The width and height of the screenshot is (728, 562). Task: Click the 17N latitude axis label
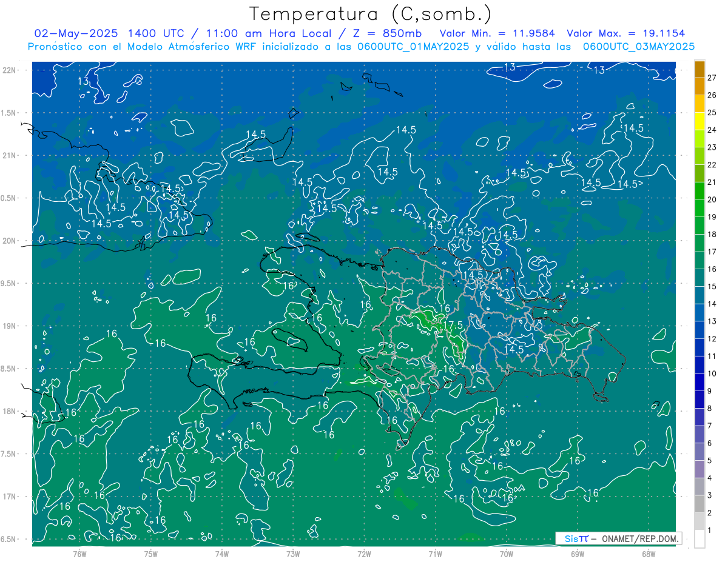tap(8, 497)
